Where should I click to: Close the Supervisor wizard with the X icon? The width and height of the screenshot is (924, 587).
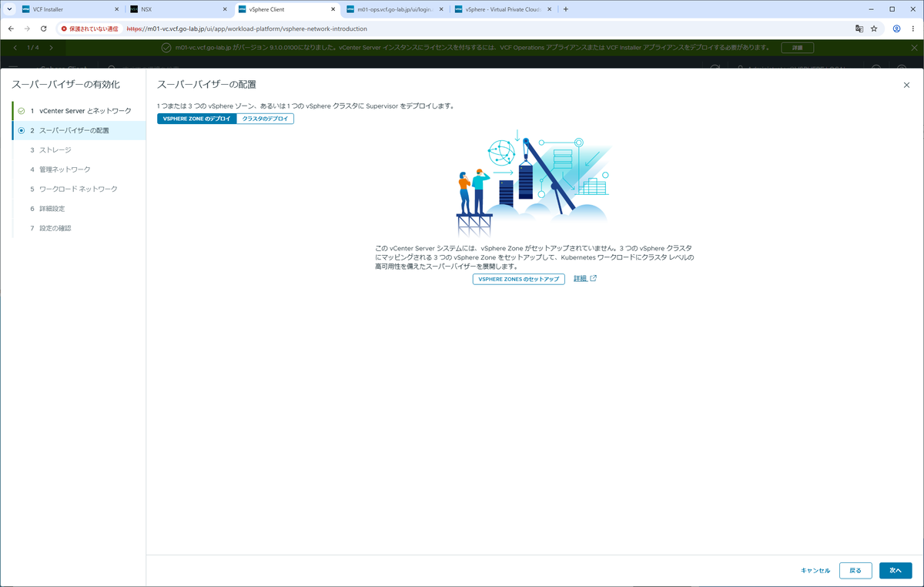click(x=906, y=85)
